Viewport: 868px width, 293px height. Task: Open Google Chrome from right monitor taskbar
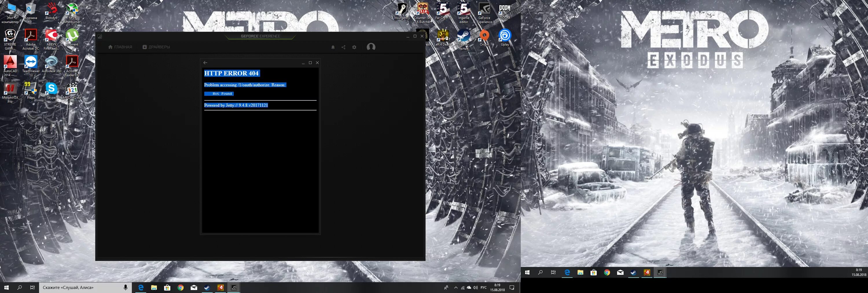pyautogui.click(x=607, y=272)
